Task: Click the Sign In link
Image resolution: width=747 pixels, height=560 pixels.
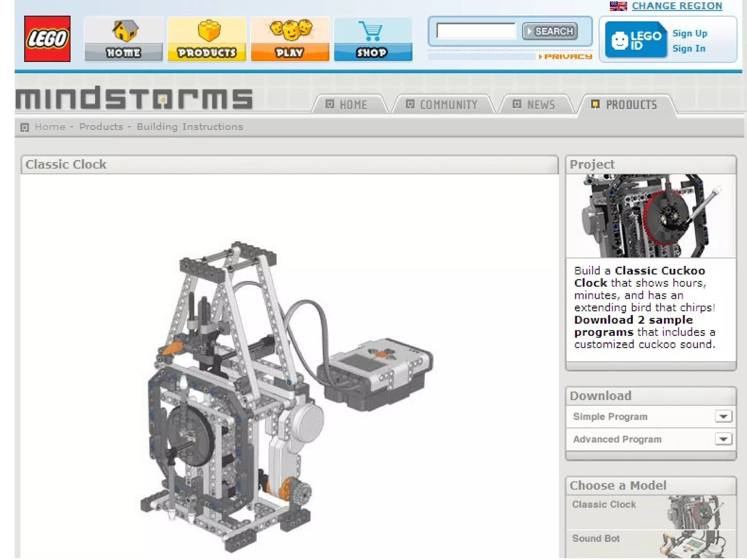Action: [x=689, y=48]
